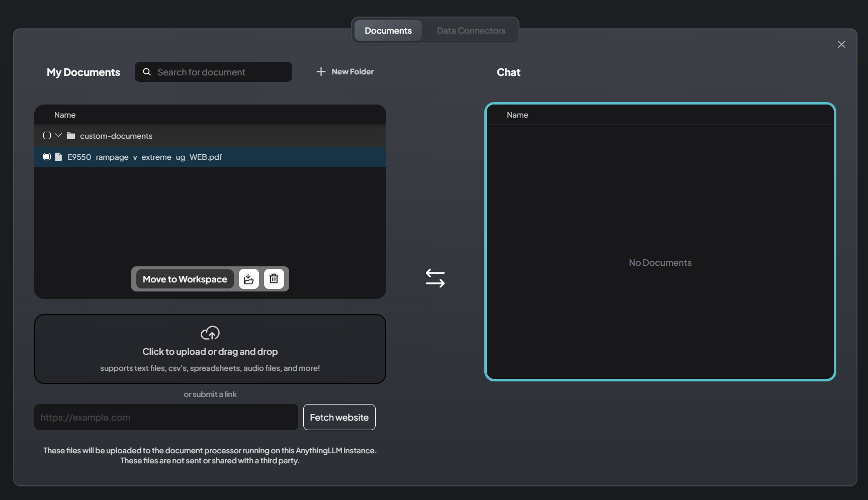
Task: Click the No Documents placeholder text
Action: click(660, 263)
